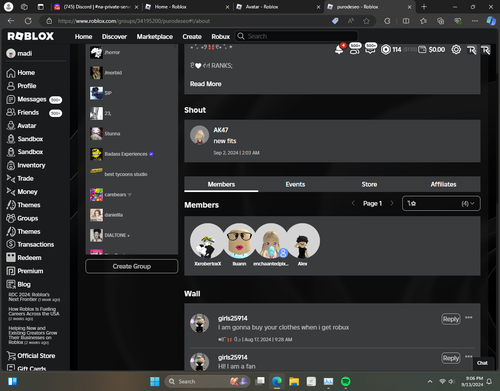The width and height of the screenshot is (500, 391).
Task: Open Robux in top navigation
Action: (x=221, y=37)
